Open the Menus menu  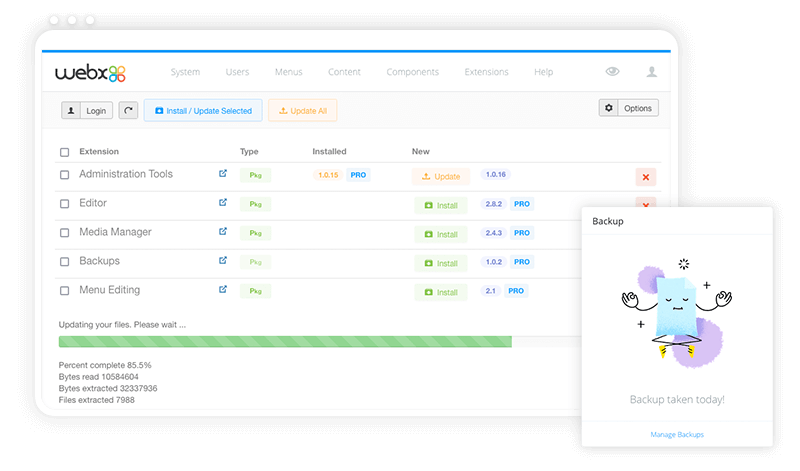click(x=289, y=72)
